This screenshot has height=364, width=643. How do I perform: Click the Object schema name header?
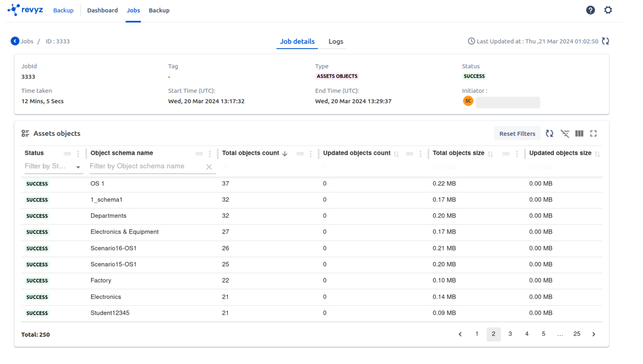tap(122, 153)
